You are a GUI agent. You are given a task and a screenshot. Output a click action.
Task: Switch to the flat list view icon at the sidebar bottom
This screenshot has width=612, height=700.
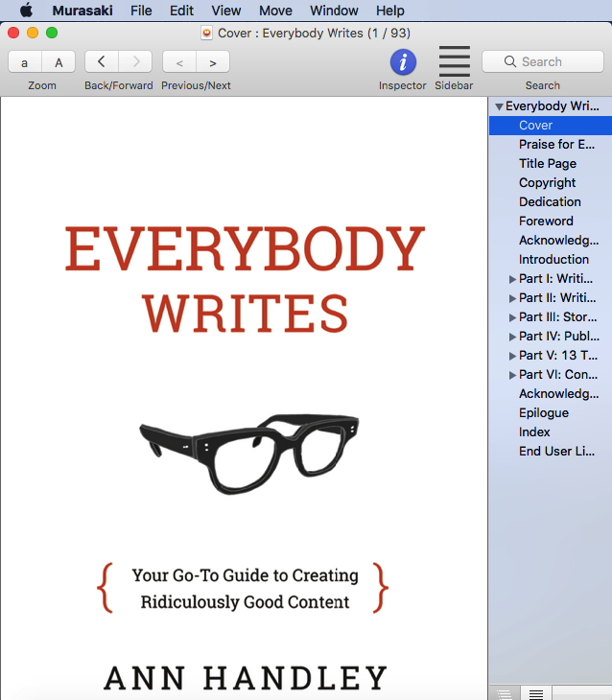click(536, 693)
